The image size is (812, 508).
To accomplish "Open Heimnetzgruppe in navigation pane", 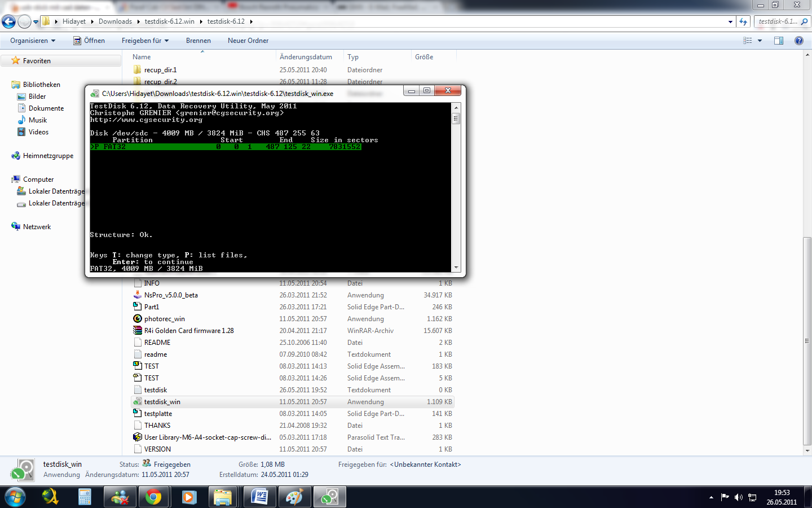I will tap(48, 156).
